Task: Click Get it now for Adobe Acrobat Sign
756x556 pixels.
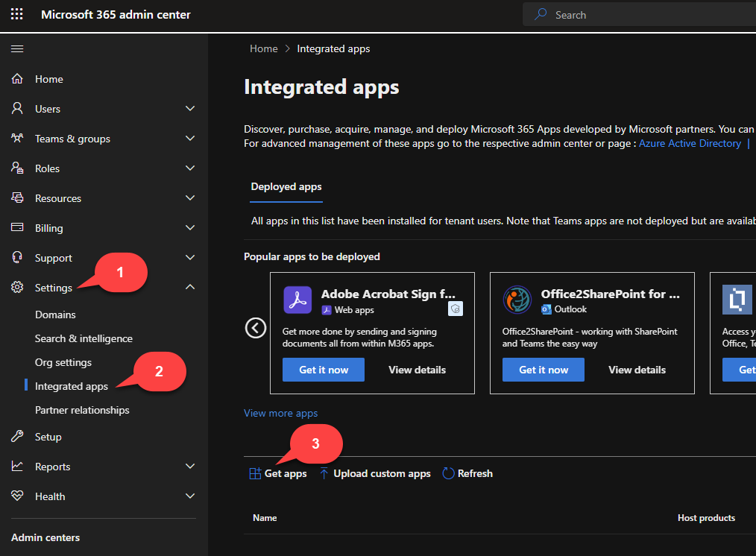Action: pyautogui.click(x=324, y=370)
